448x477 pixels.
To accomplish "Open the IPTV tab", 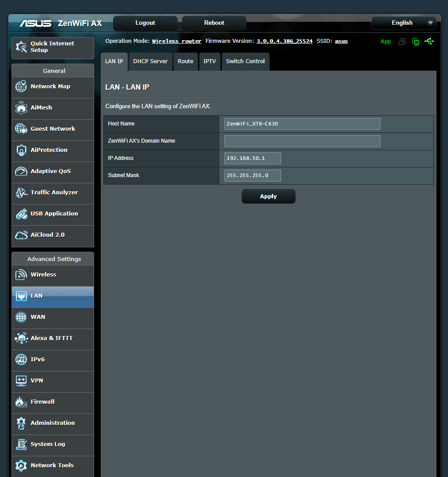I will click(210, 61).
